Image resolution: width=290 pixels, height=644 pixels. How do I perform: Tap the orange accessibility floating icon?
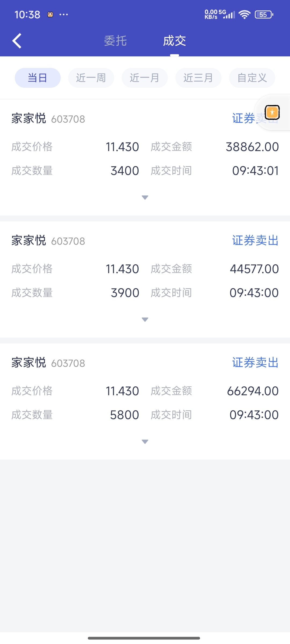(272, 112)
